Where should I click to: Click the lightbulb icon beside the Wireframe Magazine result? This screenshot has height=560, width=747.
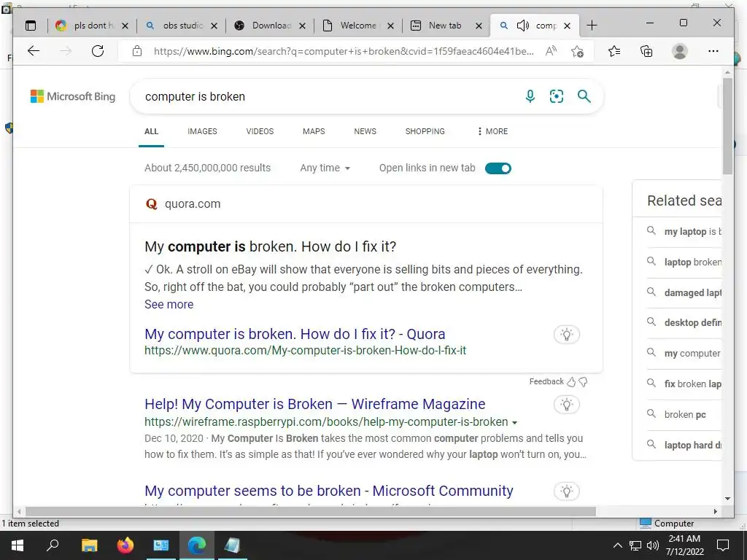pos(566,405)
